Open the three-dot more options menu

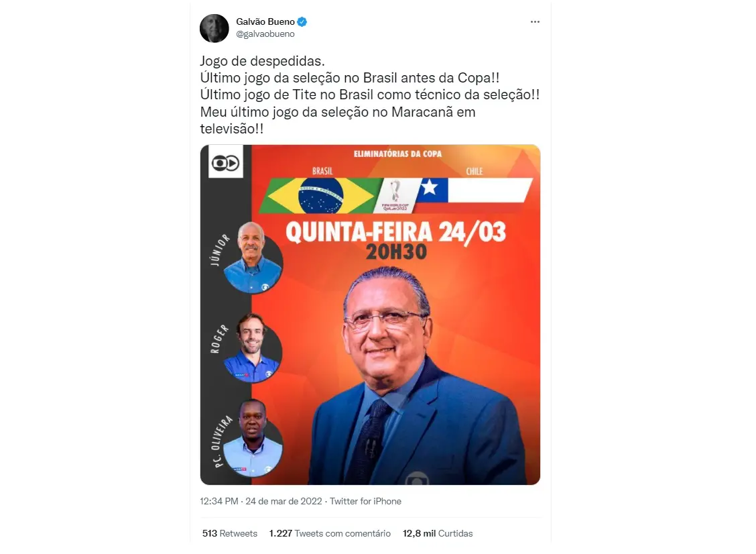(535, 21)
